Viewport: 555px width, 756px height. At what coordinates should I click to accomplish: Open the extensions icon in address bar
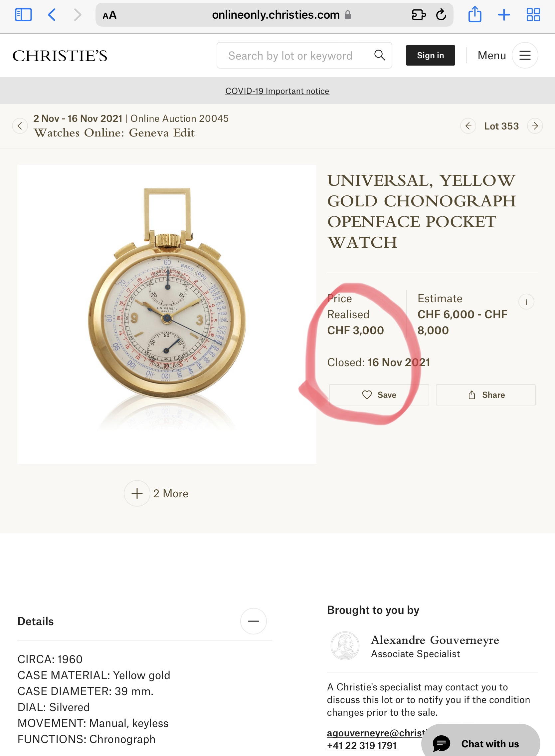click(418, 15)
